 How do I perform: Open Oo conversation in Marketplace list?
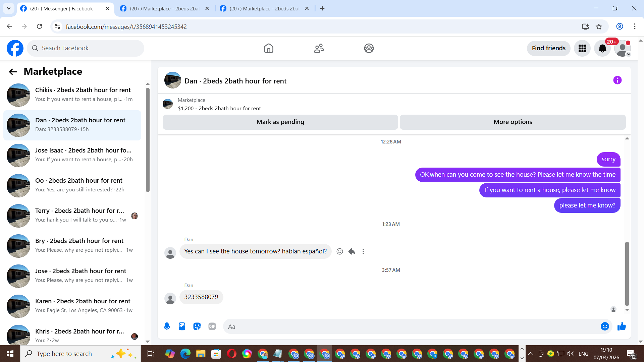click(72, 186)
